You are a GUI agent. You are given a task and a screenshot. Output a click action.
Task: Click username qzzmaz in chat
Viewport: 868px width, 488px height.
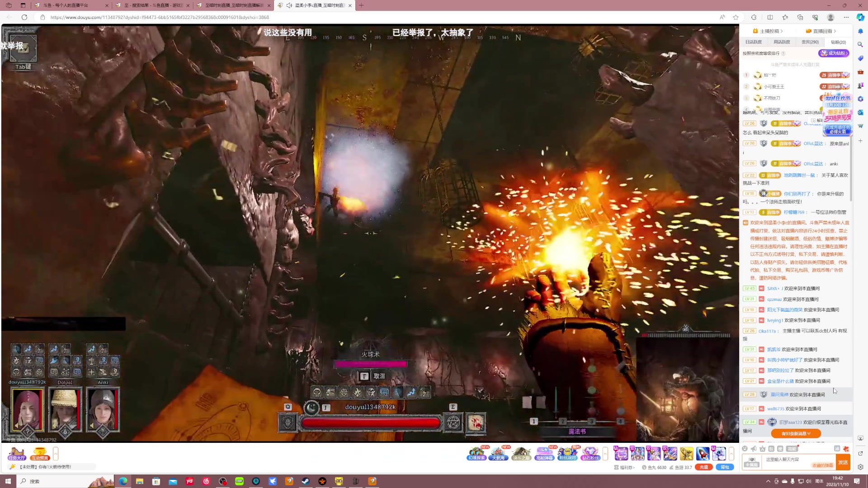point(774,299)
